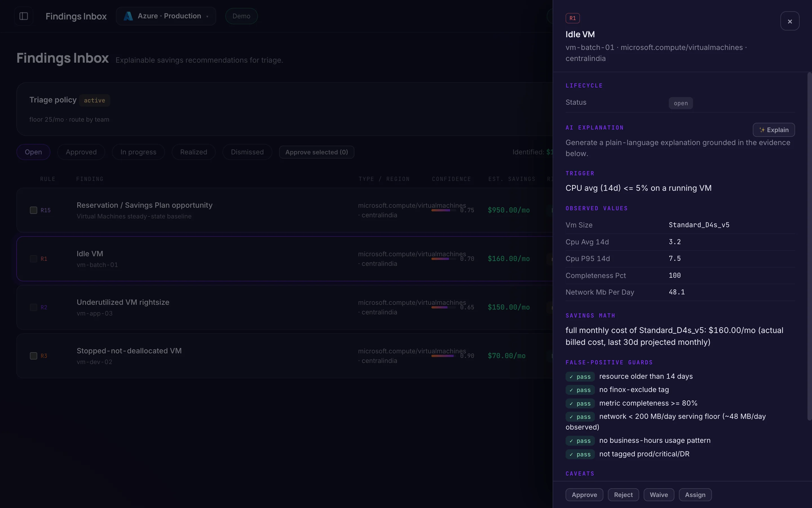
Task: Click Completeness Pct value 100
Action: click(x=674, y=275)
